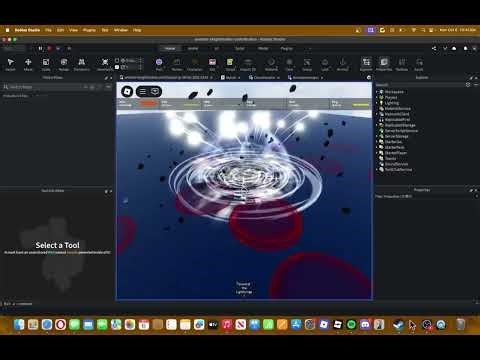The image size is (480, 360).
Task: Expand the StarterPlayer node
Action: pyautogui.click(x=378, y=153)
